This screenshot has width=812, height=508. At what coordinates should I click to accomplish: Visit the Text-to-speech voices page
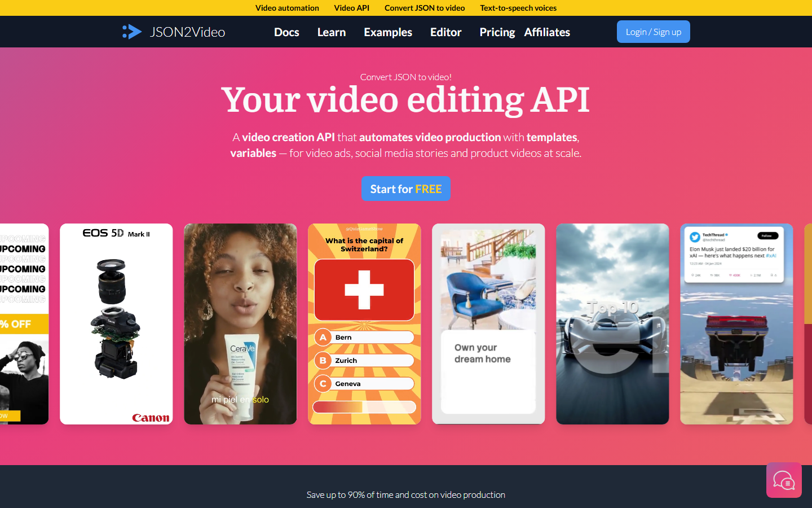(518, 8)
